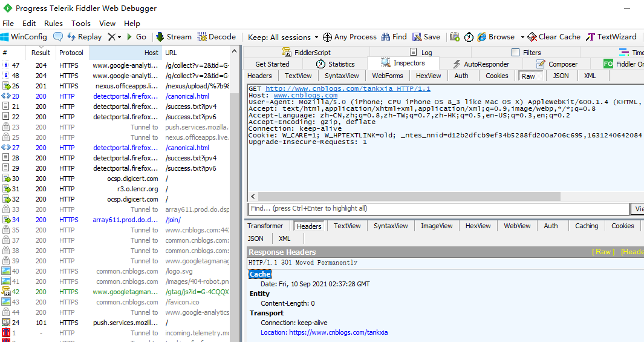644x342 pixels.
Task: Open the Rules menu
Action: tap(53, 24)
